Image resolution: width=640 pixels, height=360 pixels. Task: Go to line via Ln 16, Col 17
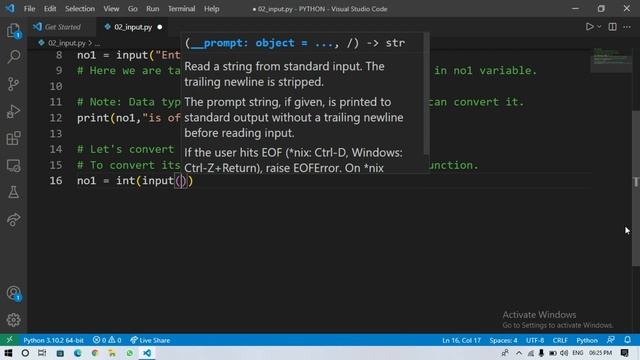click(x=461, y=340)
